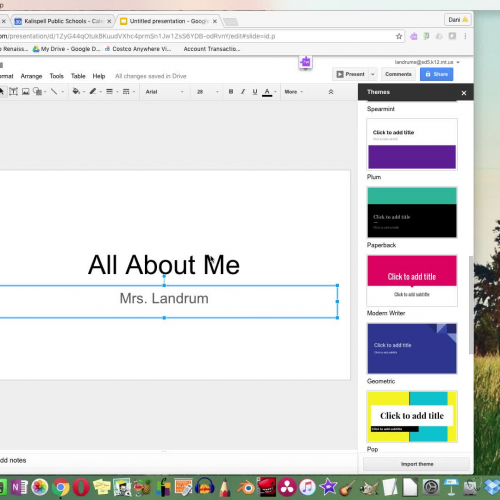Open text color option
Viewport: 500px width, 500px height.
pyautogui.click(x=267, y=92)
